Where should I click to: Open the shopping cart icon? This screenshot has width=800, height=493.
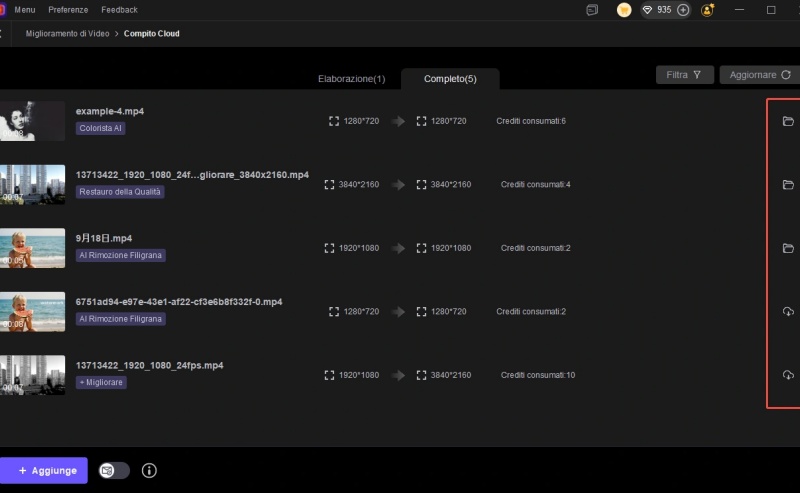pyautogui.click(x=623, y=10)
